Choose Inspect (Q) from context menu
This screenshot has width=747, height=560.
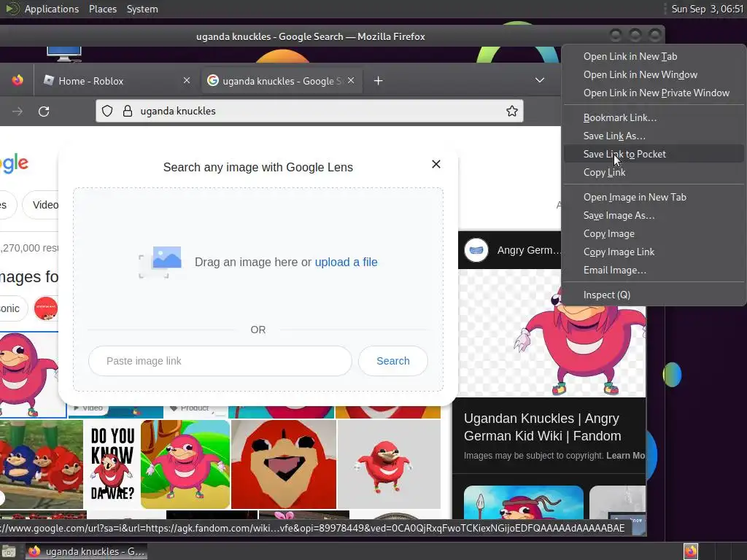[x=654, y=295]
